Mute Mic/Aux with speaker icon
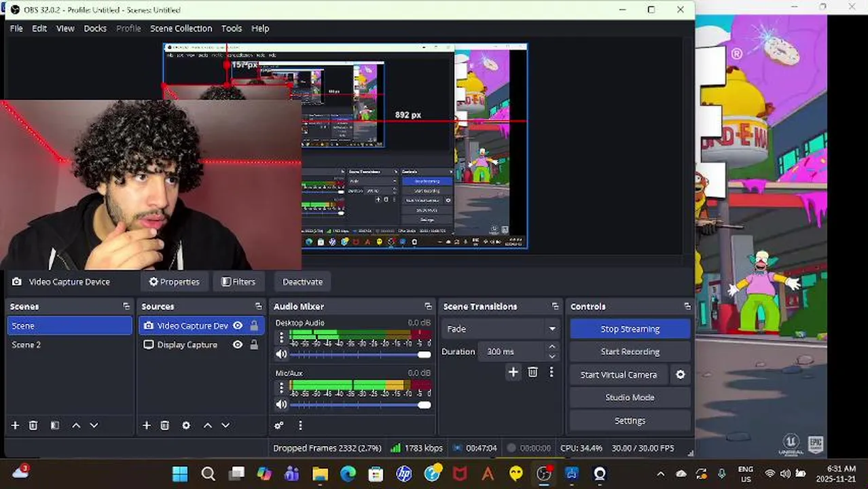Screen dimensions: 868x489 pyautogui.click(x=281, y=404)
